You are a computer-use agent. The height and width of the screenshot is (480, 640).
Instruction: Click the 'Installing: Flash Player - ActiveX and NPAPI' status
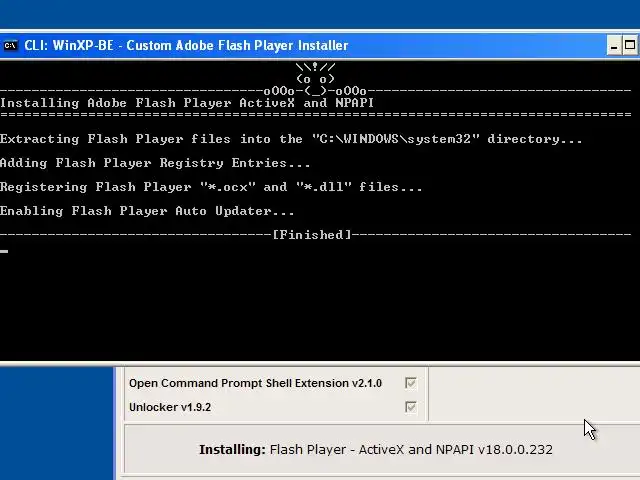(x=376, y=449)
